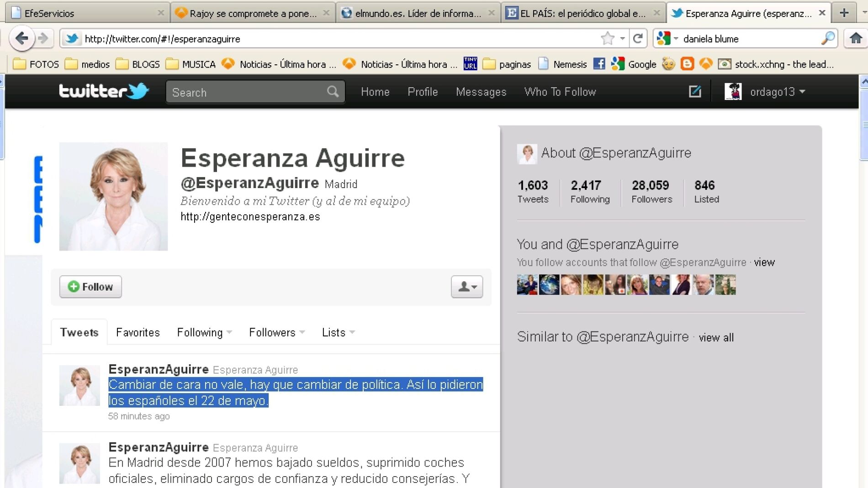Viewport: 868px width, 488px height.
Task: Click the 1,603 Tweets stat
Action: tap(533, 191)
